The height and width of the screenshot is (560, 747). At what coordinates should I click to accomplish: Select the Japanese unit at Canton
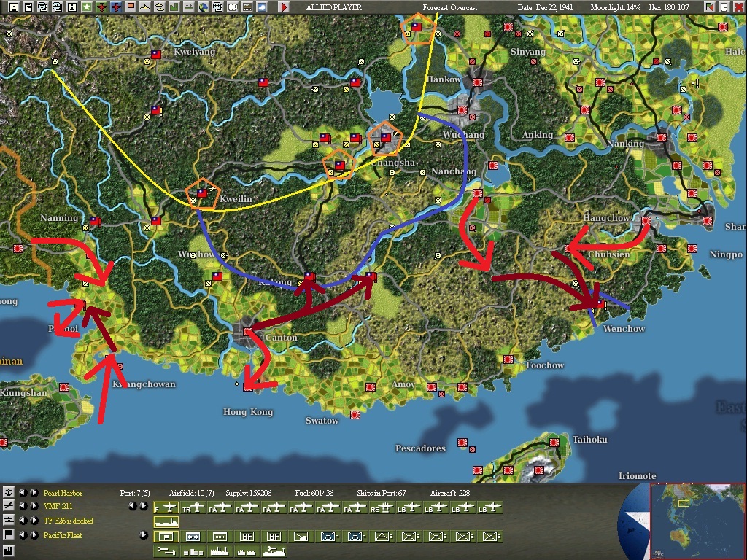247,331
